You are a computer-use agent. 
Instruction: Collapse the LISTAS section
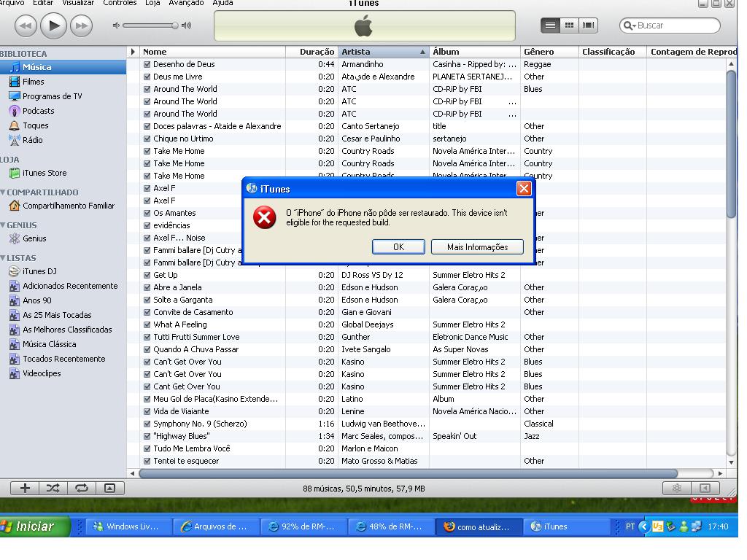click(x=3, y=258)
